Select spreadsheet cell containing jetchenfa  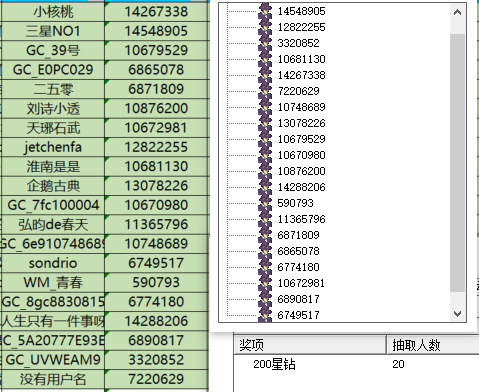coord(53,147)
